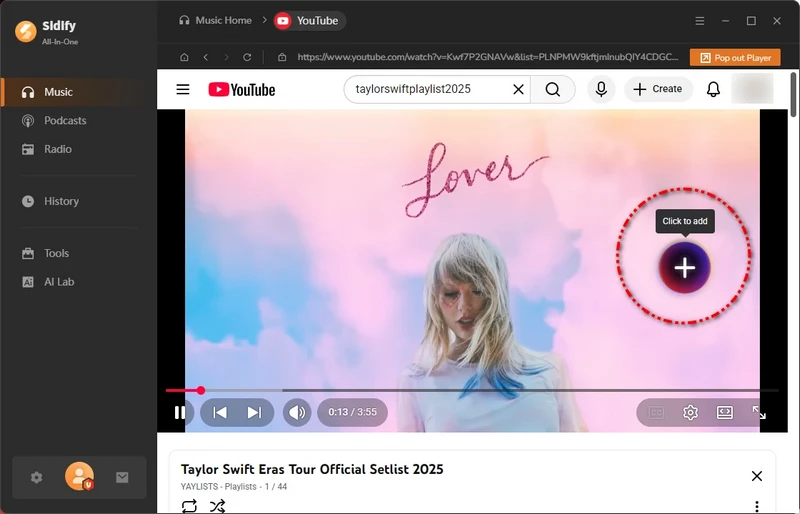Click the search magnifier button
Image resolution: width=800 pixels, height=514 pixels.
(x=553, y=89)
